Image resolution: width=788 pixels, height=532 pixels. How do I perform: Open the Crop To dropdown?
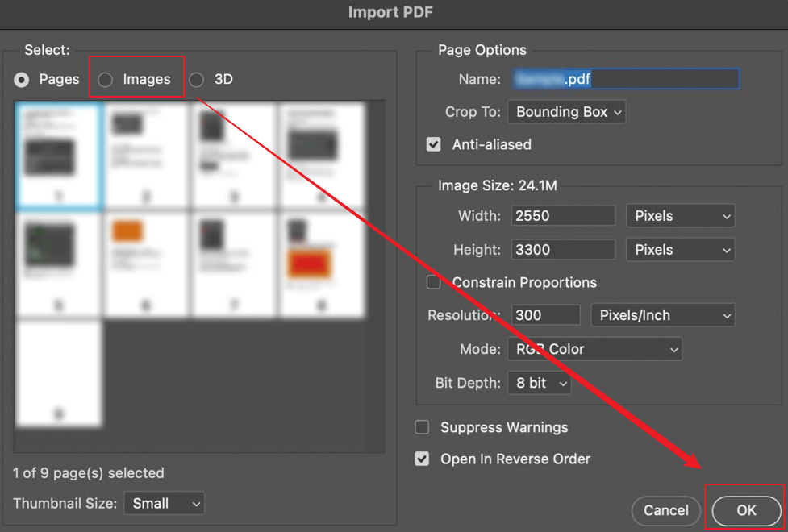[566, 111]
